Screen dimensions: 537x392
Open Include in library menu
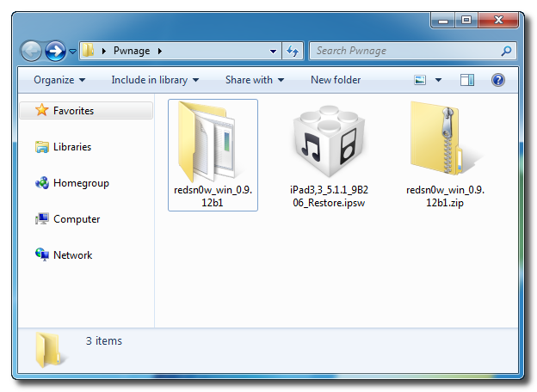[155, 80]
